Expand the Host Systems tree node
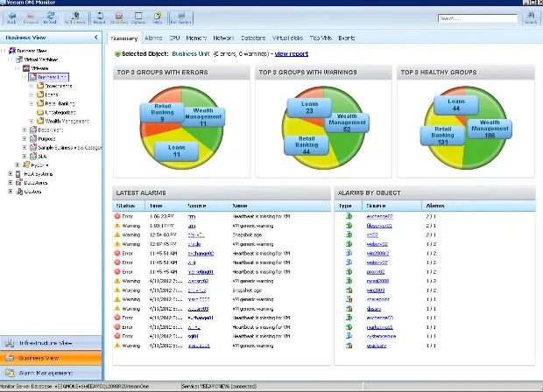Screen dimensions: 543x392 (x=11, y=173)
